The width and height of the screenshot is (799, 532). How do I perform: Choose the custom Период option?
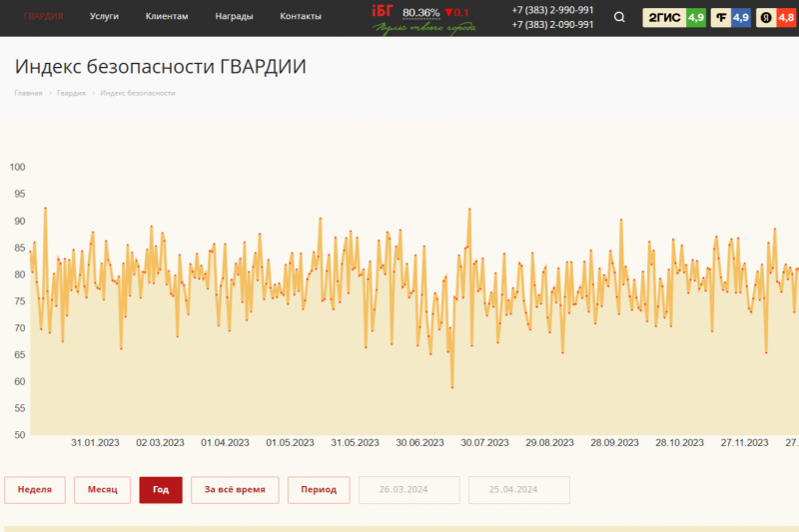(319, 490)
